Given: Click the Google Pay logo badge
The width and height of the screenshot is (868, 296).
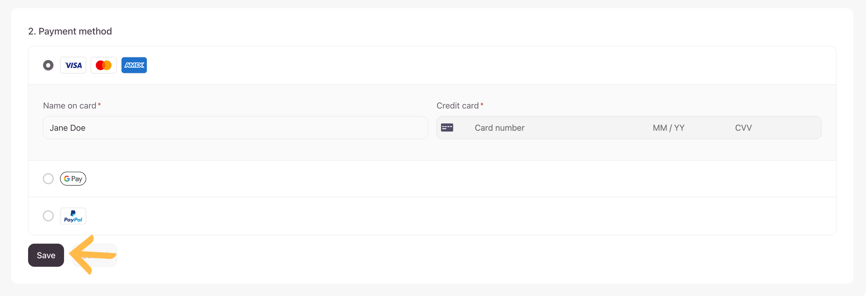Looking at the screenshot, I should [x=73, y=179].
